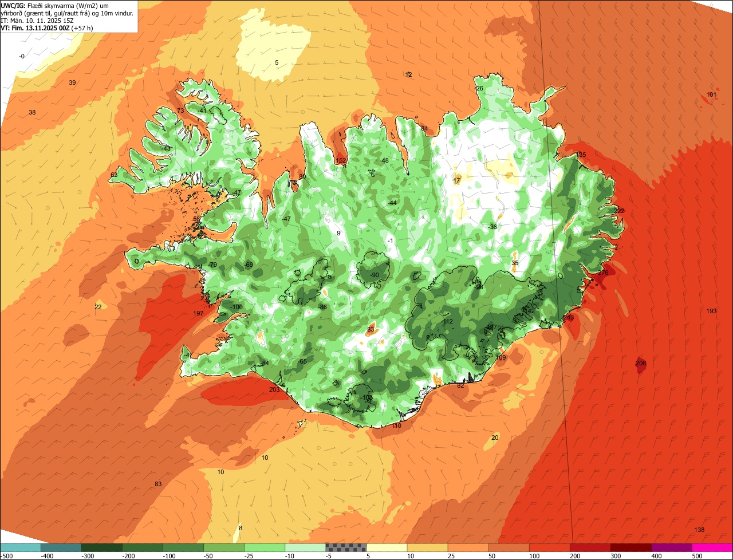
Task: Click the map value '80' on the north coast
Action: [x=302, y=176]
